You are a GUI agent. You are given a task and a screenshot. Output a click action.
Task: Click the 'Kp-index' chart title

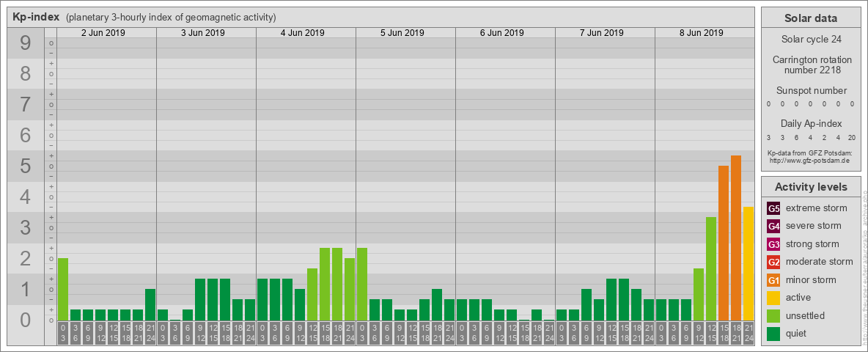(36, 17)
